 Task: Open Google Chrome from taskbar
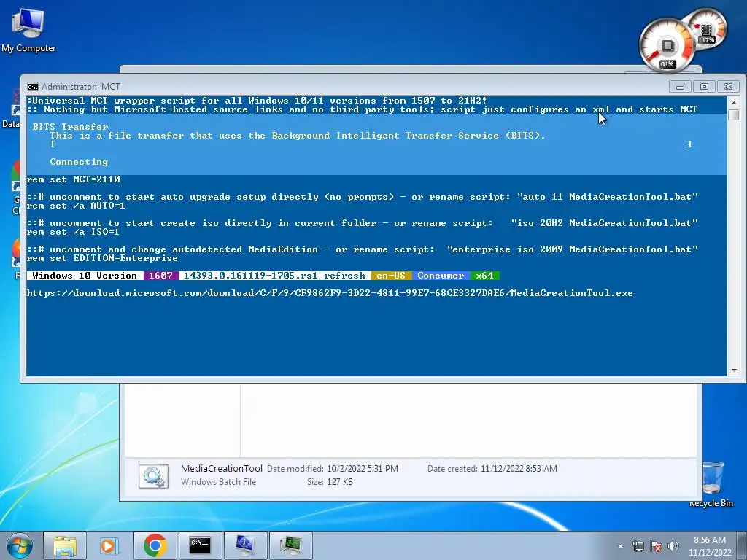point(155,545)
